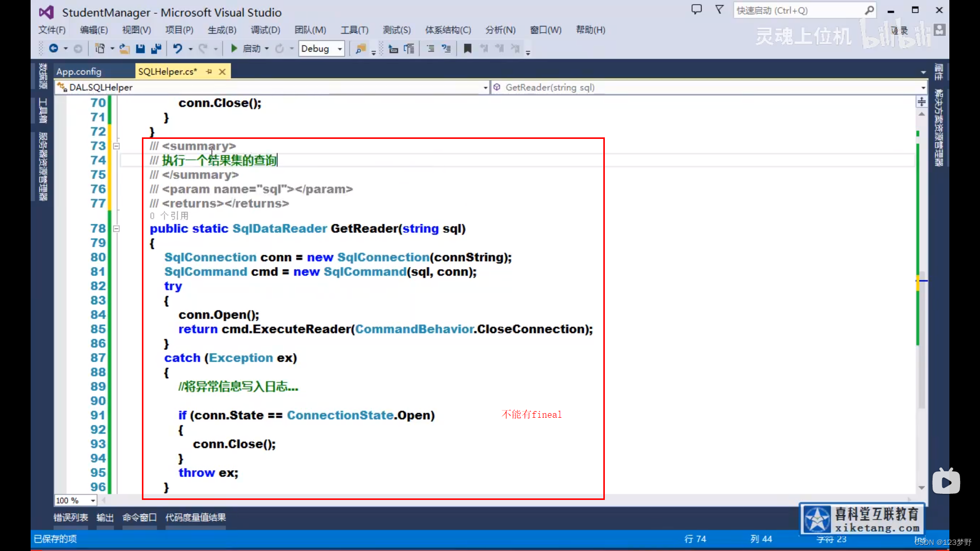Open the 命令窗口 panel tab

(139, 517)
